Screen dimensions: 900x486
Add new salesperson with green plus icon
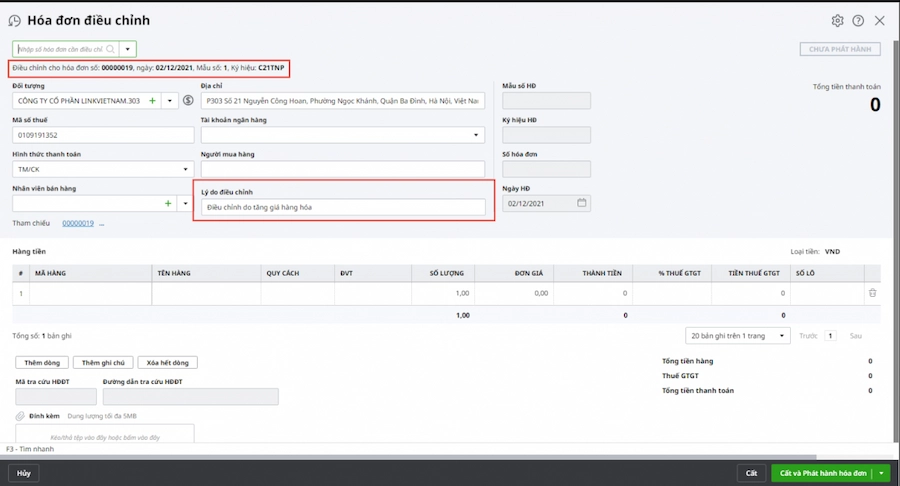click(168, 203)
